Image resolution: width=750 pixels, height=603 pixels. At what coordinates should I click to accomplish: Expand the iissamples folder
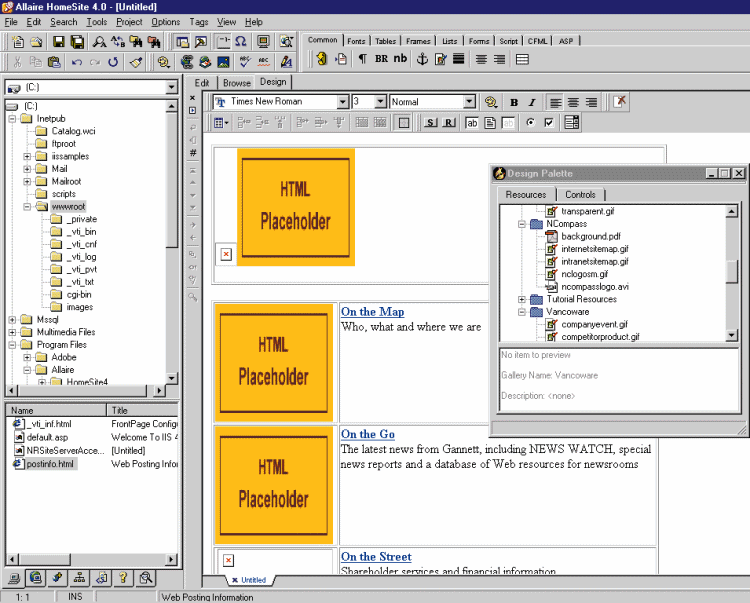[x=27, y=156]
